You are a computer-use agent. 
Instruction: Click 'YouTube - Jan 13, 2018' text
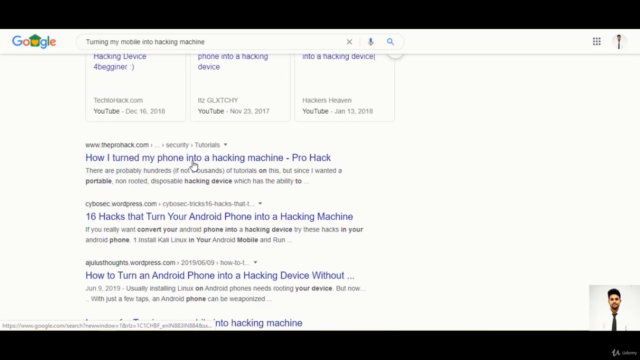pyautogui.click(x=338, y=111)
